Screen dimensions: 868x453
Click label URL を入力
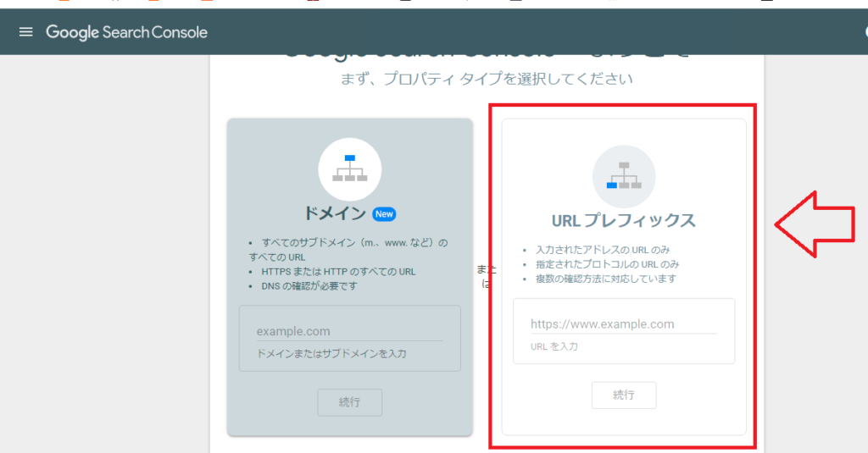pyautogui.click(x=554, y=346)
